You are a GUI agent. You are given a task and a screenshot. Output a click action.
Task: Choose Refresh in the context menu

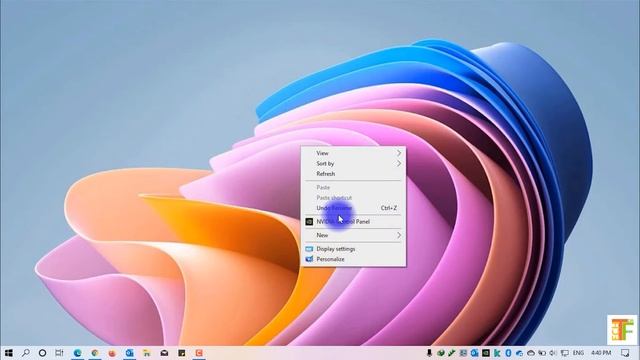(x=353, y=174)
